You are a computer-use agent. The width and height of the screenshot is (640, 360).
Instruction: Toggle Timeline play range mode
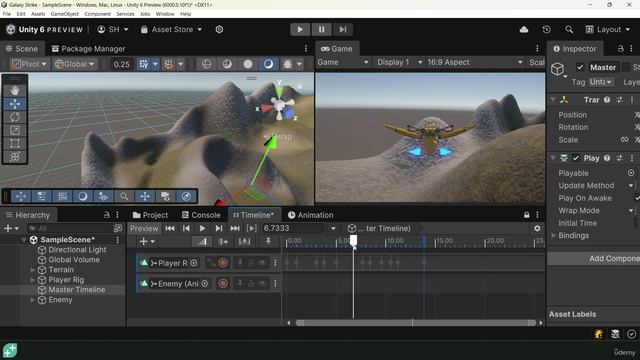252,229
